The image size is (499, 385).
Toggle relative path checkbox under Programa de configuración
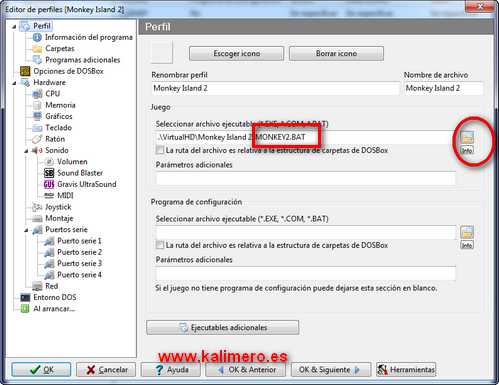click(160, 245)
